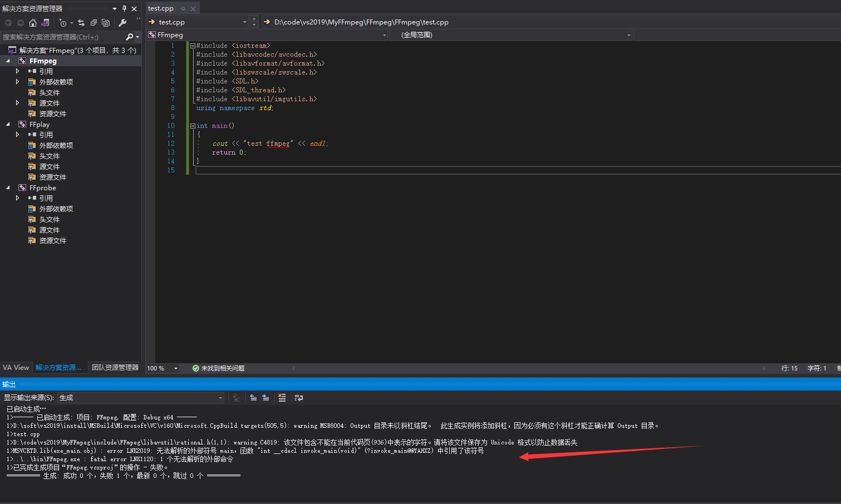
Task: Collapse the FFplay project node
Action: pos(8,124)
